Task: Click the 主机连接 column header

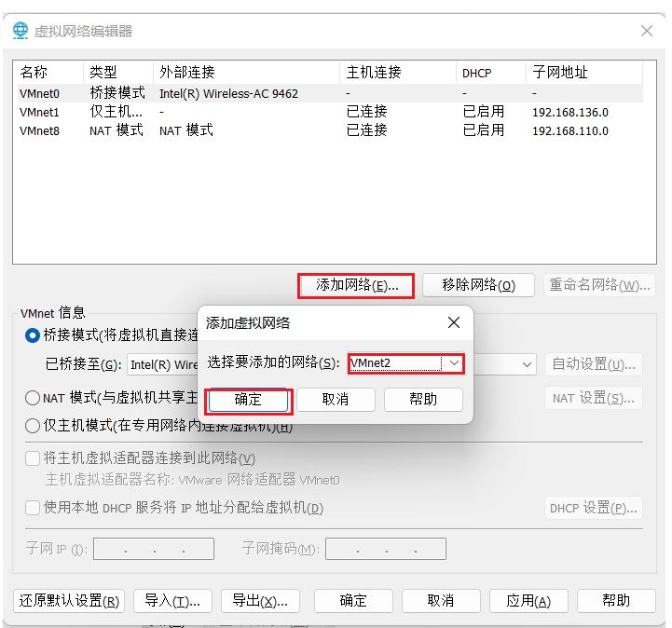Action: point(398,72)
